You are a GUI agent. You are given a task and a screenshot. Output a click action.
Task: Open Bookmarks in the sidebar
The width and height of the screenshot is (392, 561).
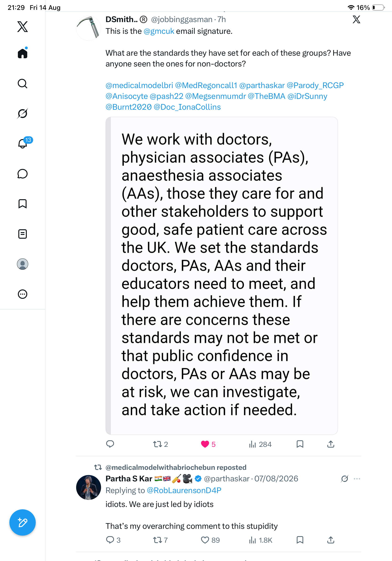coord(23,204)
